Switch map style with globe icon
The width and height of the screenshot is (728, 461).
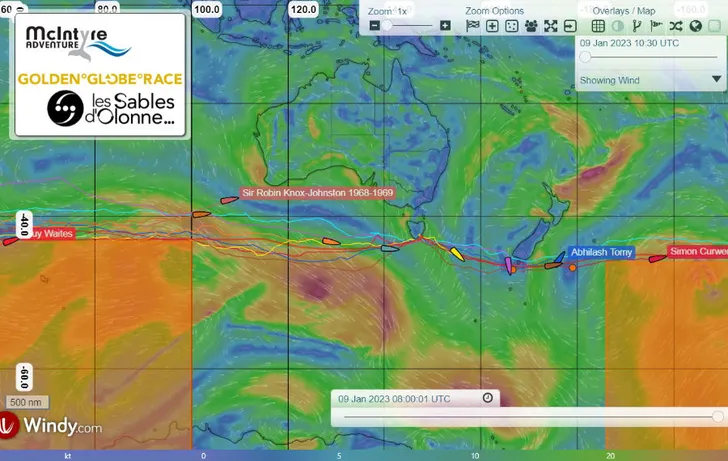[x=695, y=25]
